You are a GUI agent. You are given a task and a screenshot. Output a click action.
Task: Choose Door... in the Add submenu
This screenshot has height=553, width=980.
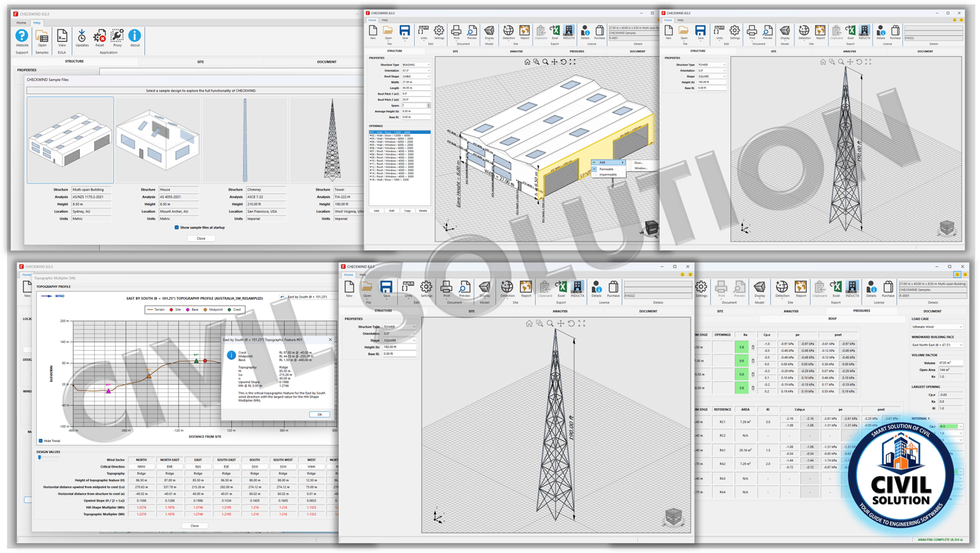coord(638,163)
